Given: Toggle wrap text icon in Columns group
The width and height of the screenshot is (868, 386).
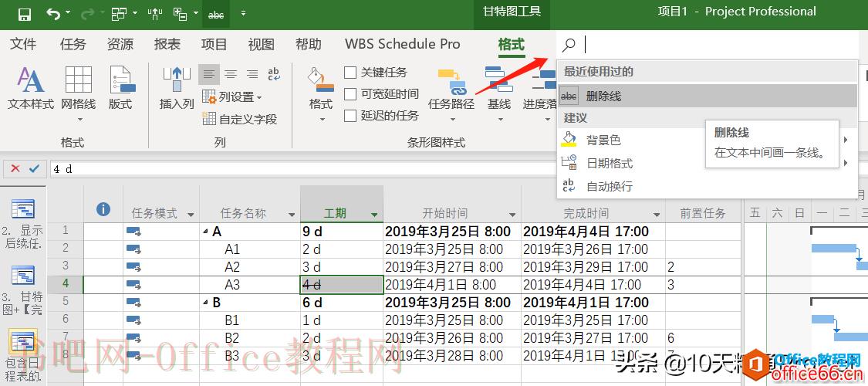Looking at the screenshot, I should click(x=273, y=74).
